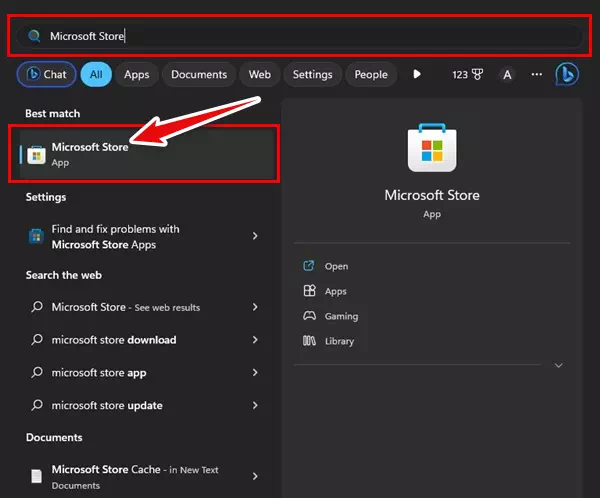Click the search icon beside microsoft store update
The image size is (600, 498).
[37, 405]
